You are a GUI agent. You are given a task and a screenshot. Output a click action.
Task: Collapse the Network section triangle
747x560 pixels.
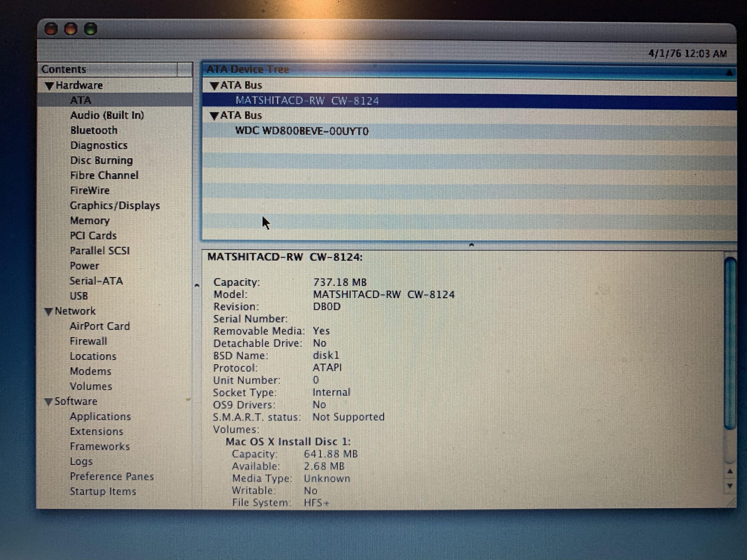click(49, 311)
